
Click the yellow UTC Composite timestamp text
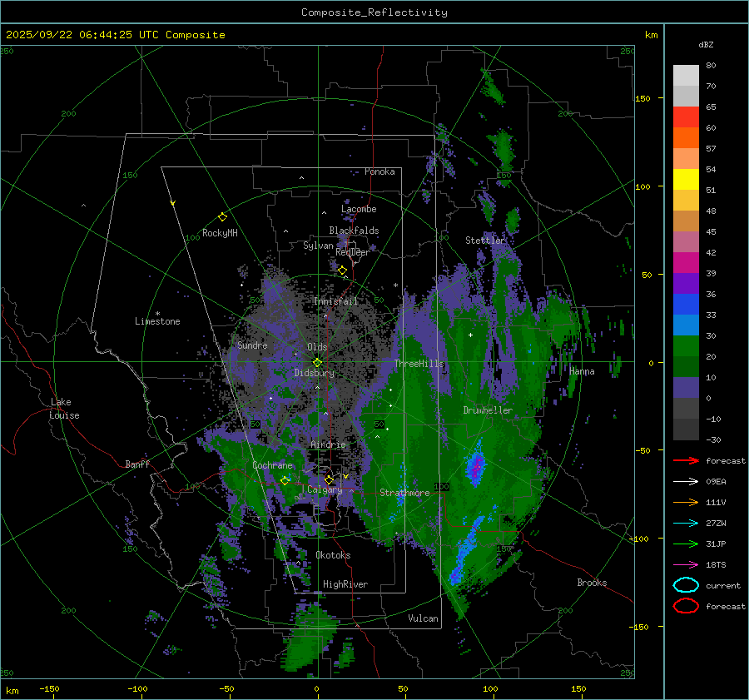coord(116,35)
